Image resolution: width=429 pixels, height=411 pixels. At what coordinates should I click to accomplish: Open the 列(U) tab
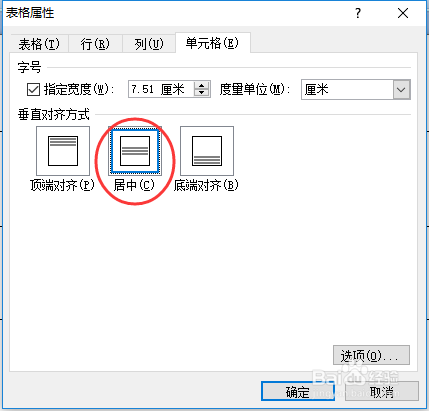(x=149, y=44)
